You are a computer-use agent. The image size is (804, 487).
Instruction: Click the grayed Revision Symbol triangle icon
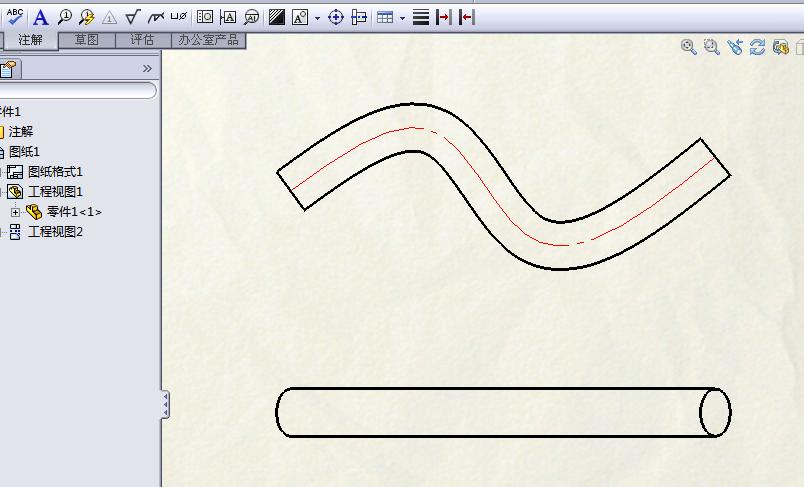coord(109,18)
